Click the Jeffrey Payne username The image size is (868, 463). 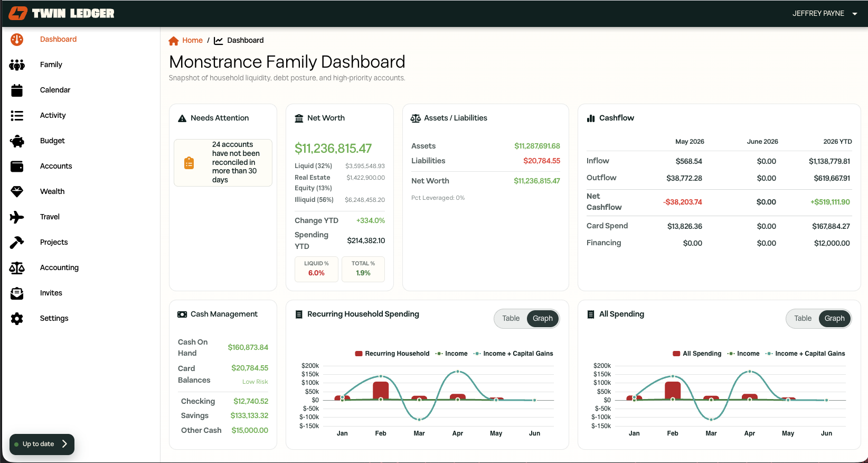tap(818, 13)
